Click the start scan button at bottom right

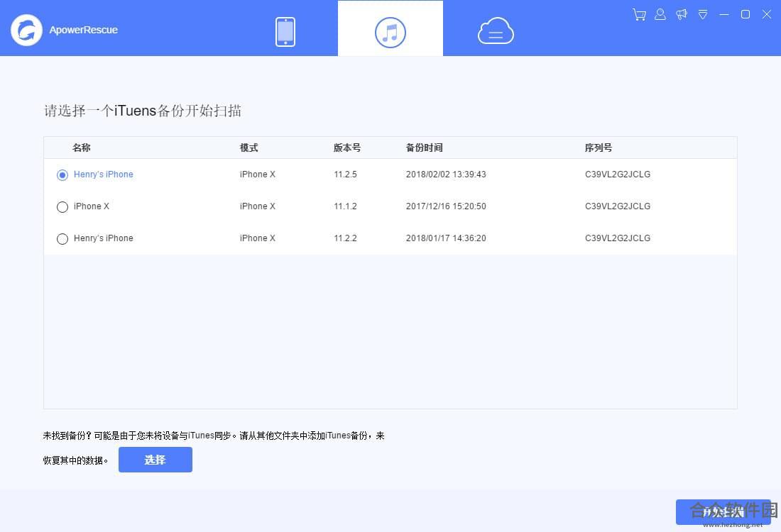(x=723, y=512)
